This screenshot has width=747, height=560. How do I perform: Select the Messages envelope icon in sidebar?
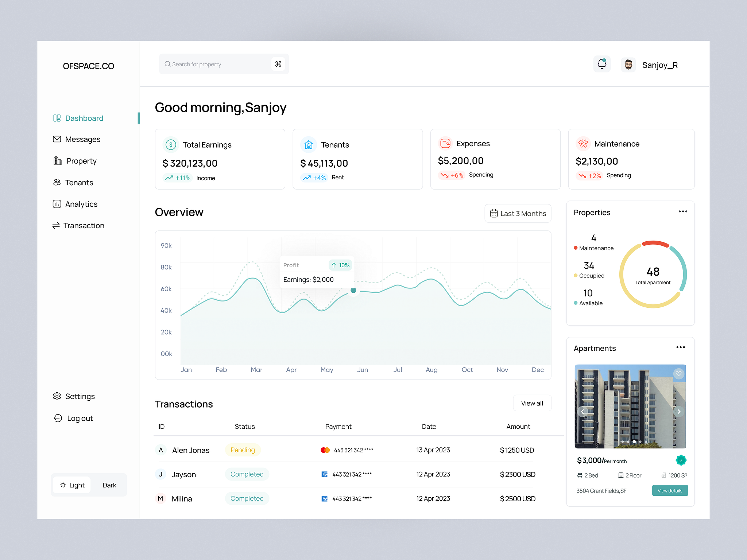[x=57, y=139]
